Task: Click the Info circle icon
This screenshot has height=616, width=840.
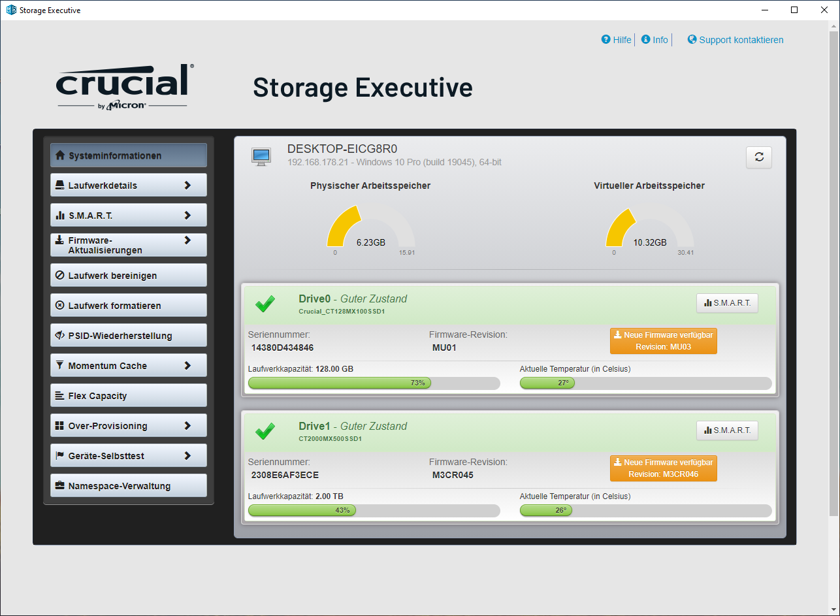Action: [645, 40]
